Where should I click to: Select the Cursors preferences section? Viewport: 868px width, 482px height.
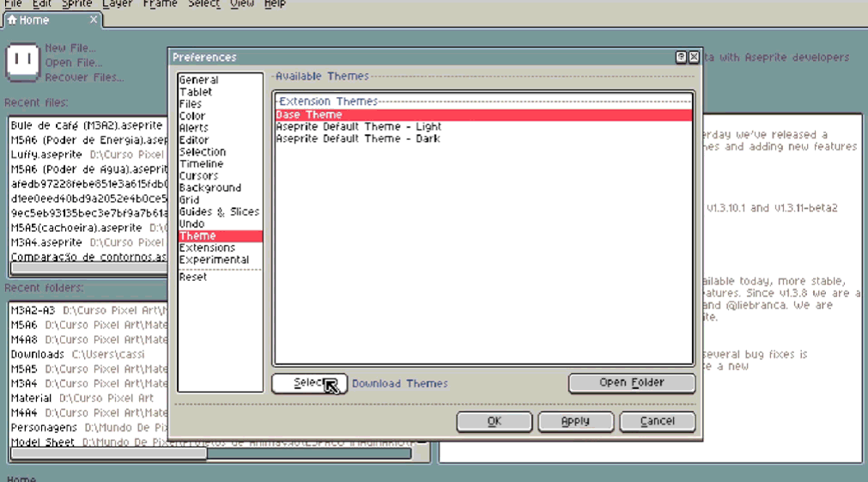pos(221,175)
